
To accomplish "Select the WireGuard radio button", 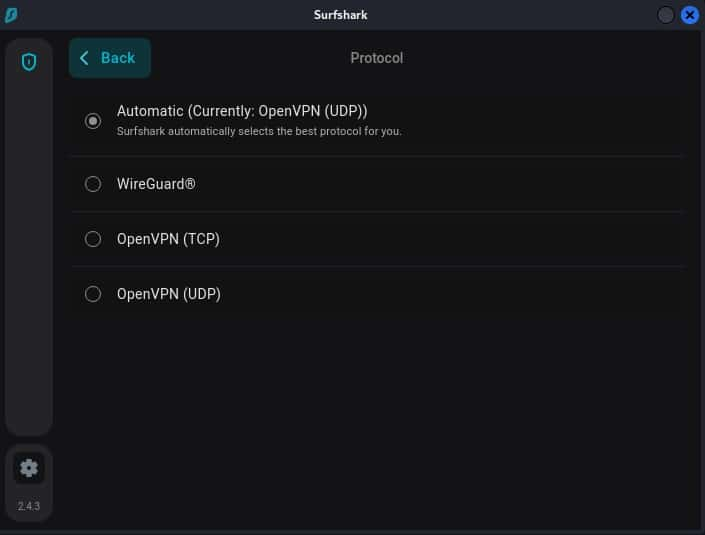I will [x=93, y=184].
